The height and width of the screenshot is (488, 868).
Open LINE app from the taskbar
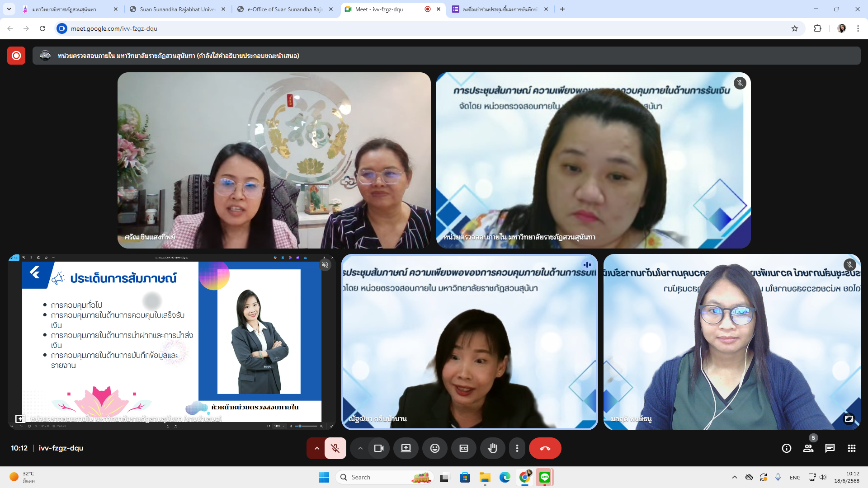pos(545,477)
